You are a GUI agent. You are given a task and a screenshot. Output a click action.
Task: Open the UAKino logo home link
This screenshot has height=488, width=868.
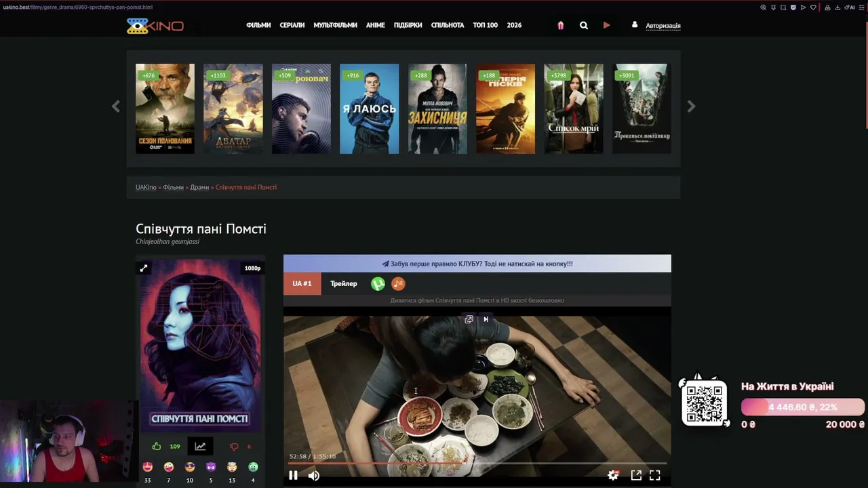click(x=155, y=26)
